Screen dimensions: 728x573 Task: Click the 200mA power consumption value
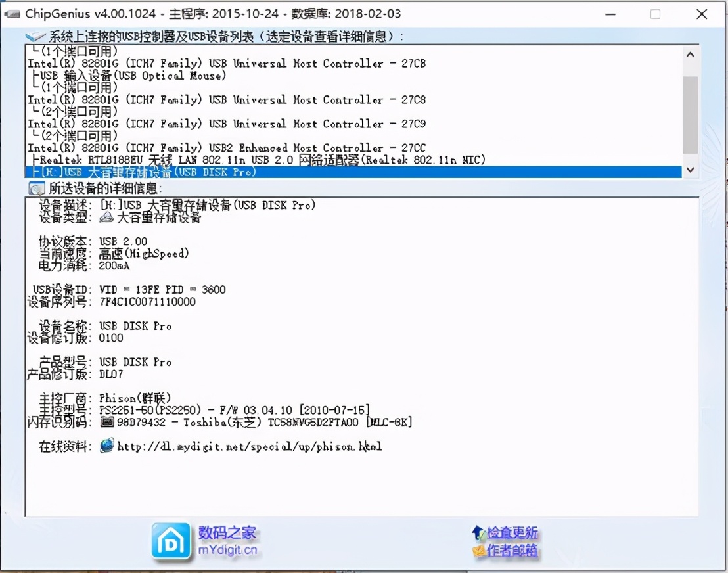[114, 265]
